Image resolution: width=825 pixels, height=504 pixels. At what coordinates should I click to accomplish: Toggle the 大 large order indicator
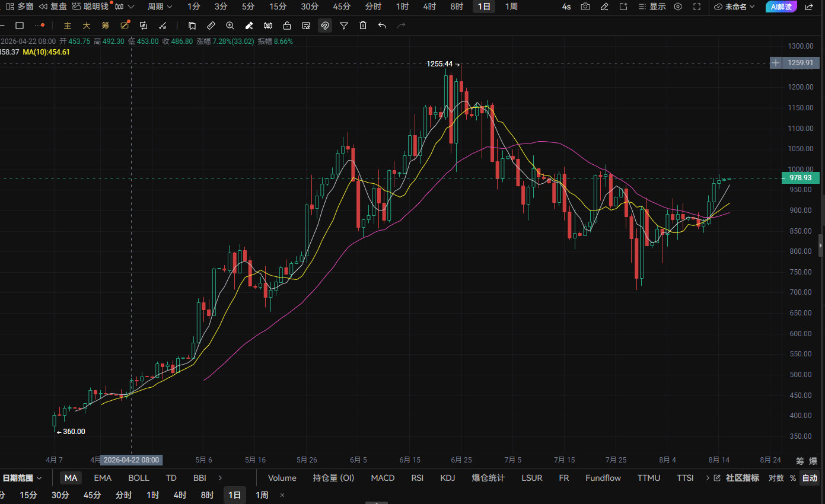click(87, 25)
